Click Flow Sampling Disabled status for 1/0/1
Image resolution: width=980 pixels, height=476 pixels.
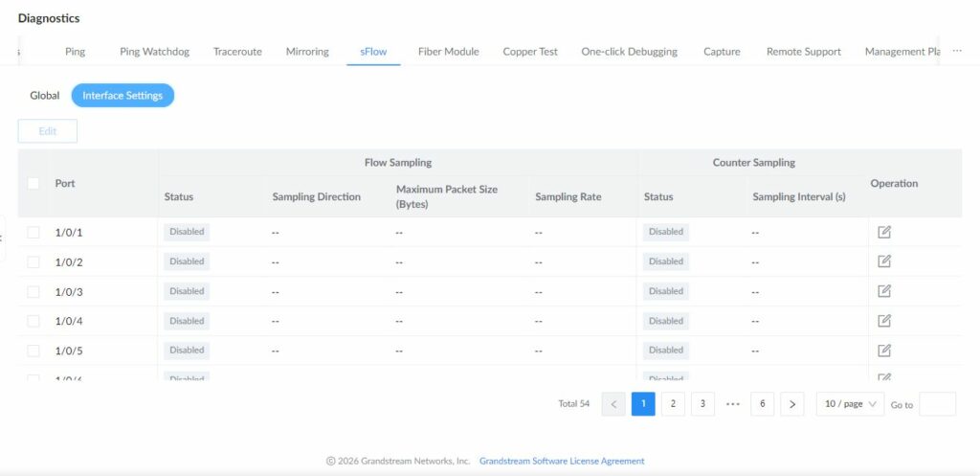coord(187,232)
